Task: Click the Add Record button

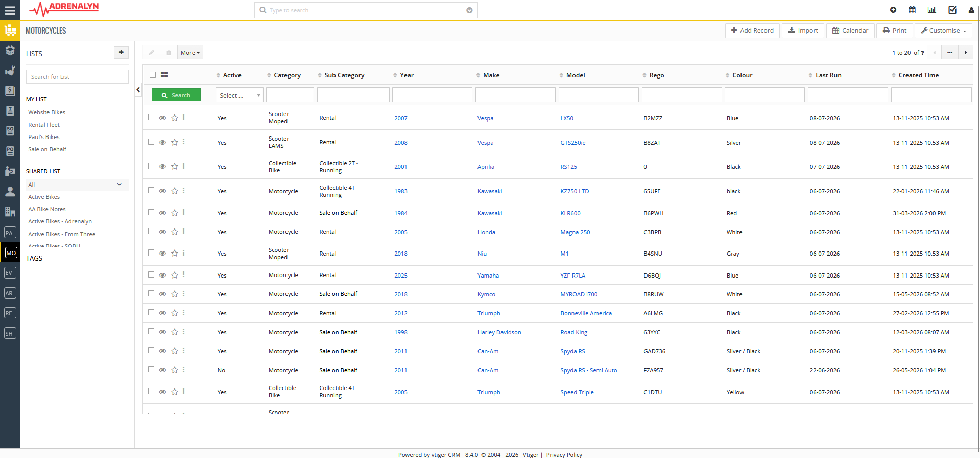Action: (752, 31)
